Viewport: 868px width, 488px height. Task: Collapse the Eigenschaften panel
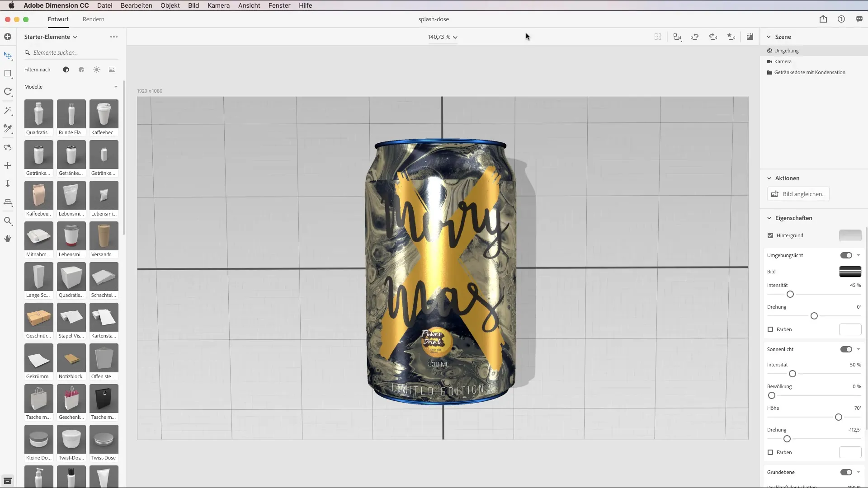(769, 218)
